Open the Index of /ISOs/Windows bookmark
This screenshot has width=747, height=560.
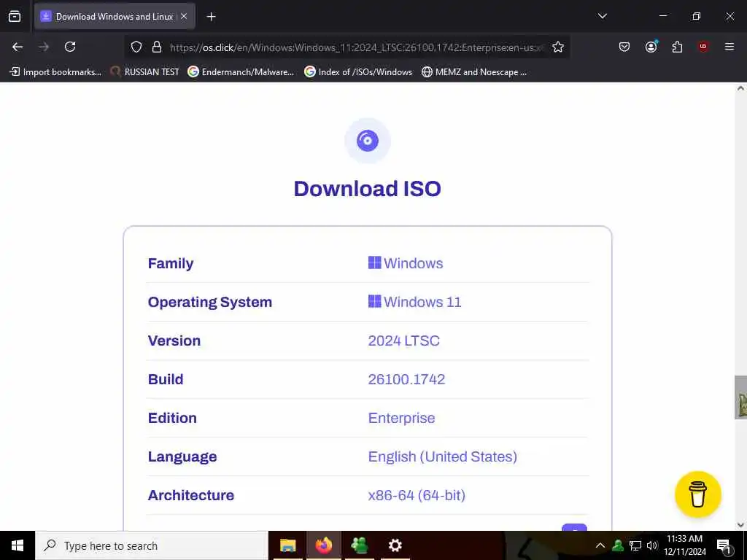[358, 72]
